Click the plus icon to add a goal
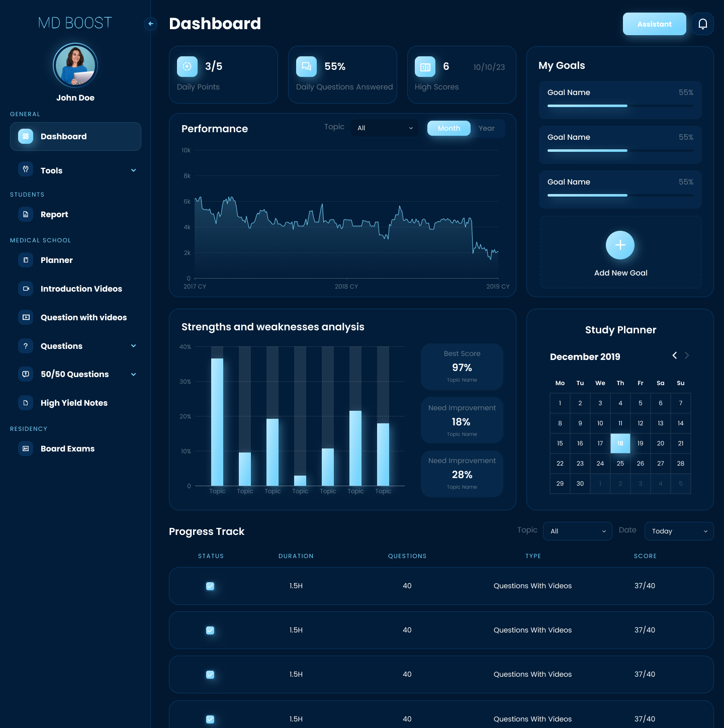Screen dimensions: 724x728 pyautogui.click(x=620, y=245)
